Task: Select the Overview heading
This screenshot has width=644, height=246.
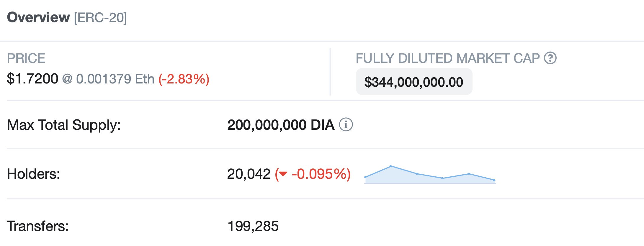Action: [38, 17]
